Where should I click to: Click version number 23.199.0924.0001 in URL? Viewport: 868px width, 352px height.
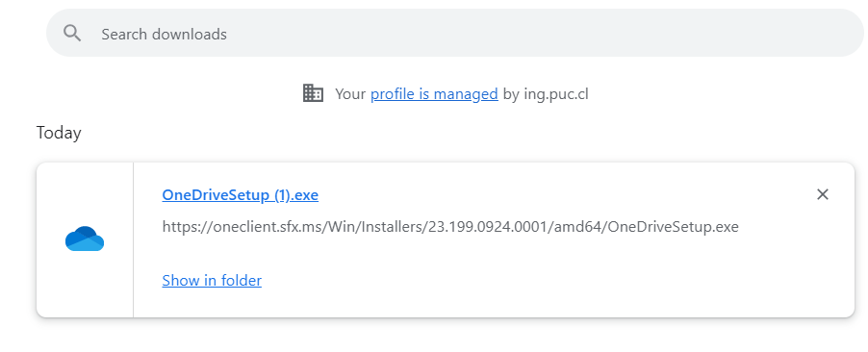tap(488, 227)
